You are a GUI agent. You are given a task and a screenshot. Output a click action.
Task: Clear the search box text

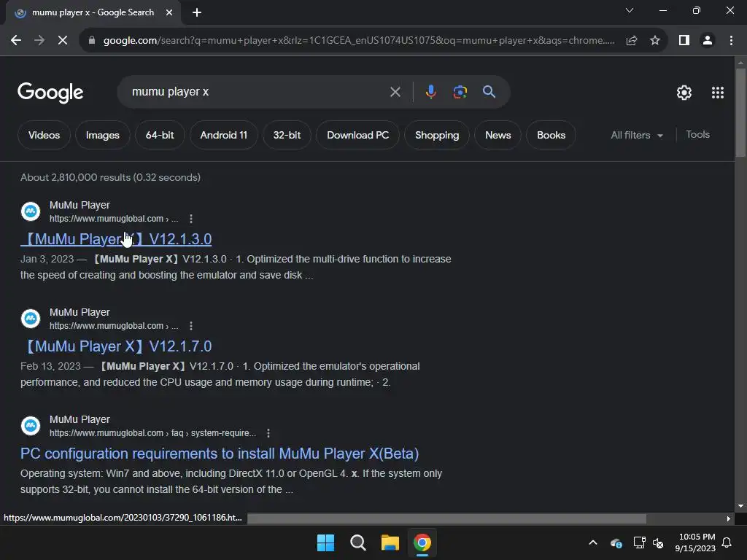point(395,92)
